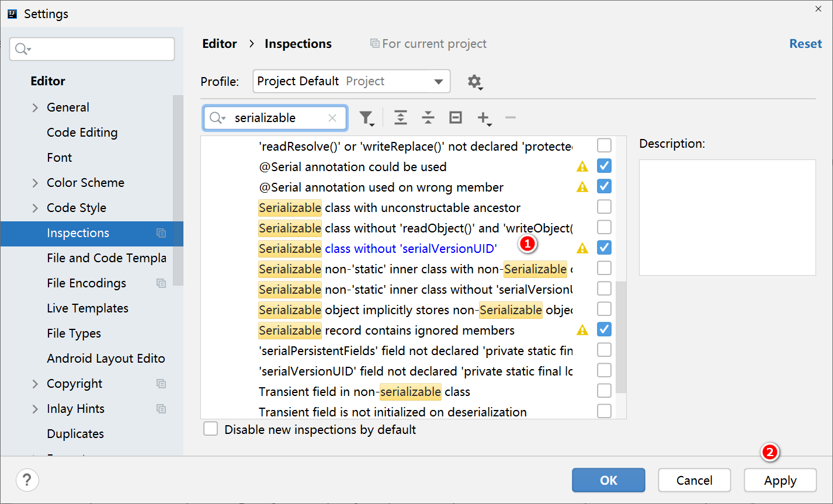
Task: Open File Types settings page
Action: point(74,333)
